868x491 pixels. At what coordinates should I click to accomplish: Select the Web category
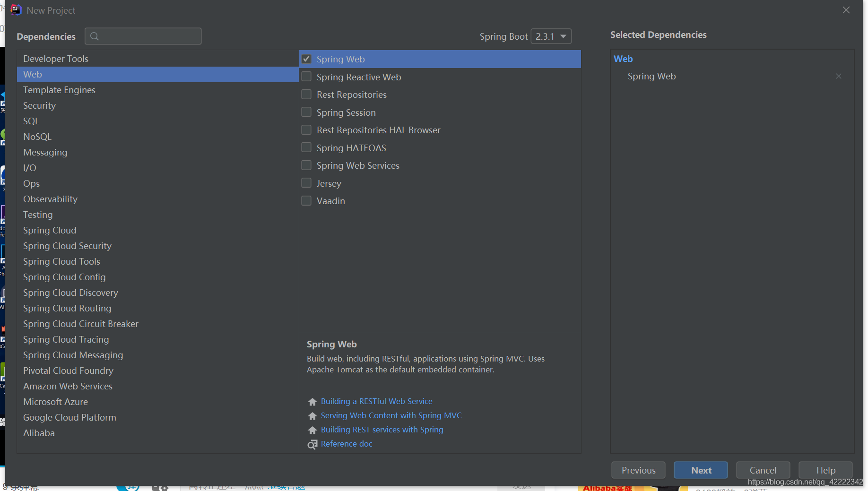click(158, 74)
